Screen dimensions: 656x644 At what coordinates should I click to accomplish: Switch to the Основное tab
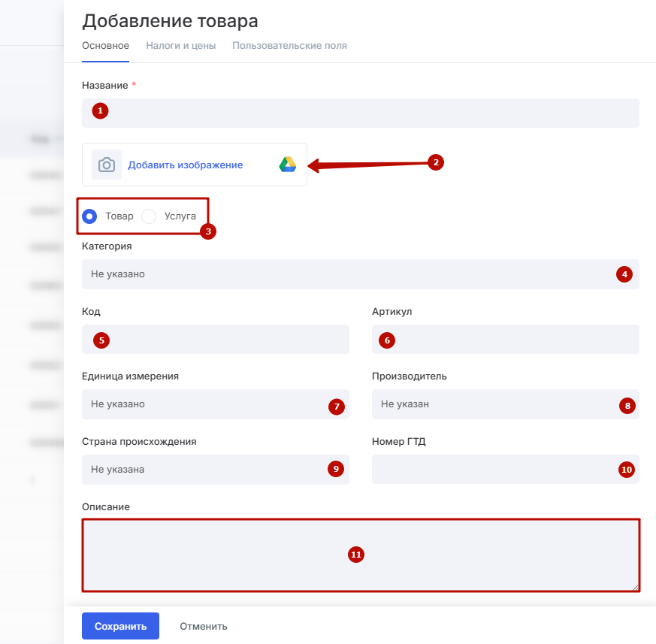[x=105, y=45]
